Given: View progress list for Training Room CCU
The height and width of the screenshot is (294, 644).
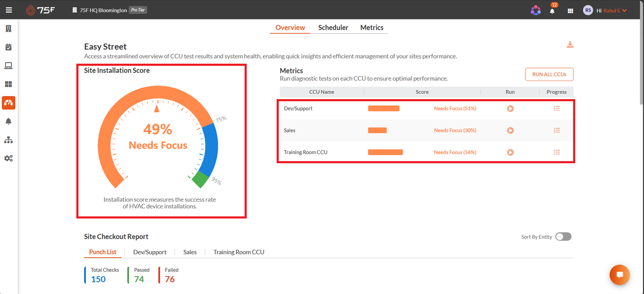Looking at the screenshot, I should click(x=557, y=152).
